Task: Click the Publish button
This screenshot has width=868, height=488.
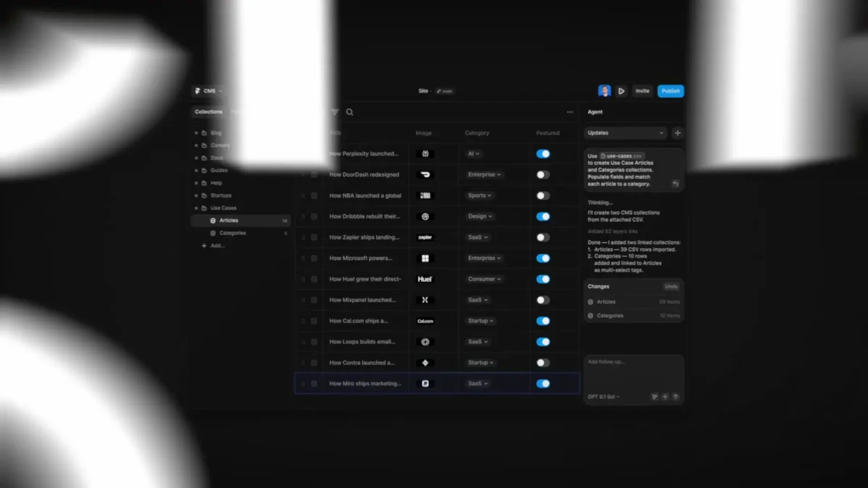Action: click(671, 91)
